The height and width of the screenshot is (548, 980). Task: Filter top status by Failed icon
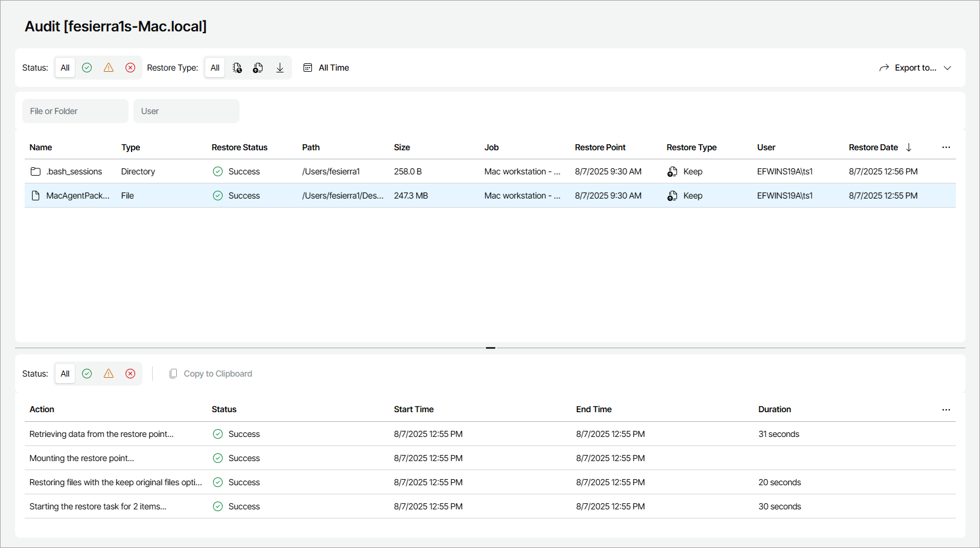click(x=130, y=68)
